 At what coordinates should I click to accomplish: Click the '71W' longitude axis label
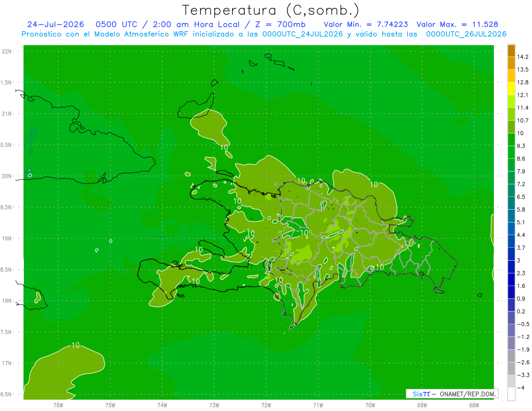click(x=318, y=405)
